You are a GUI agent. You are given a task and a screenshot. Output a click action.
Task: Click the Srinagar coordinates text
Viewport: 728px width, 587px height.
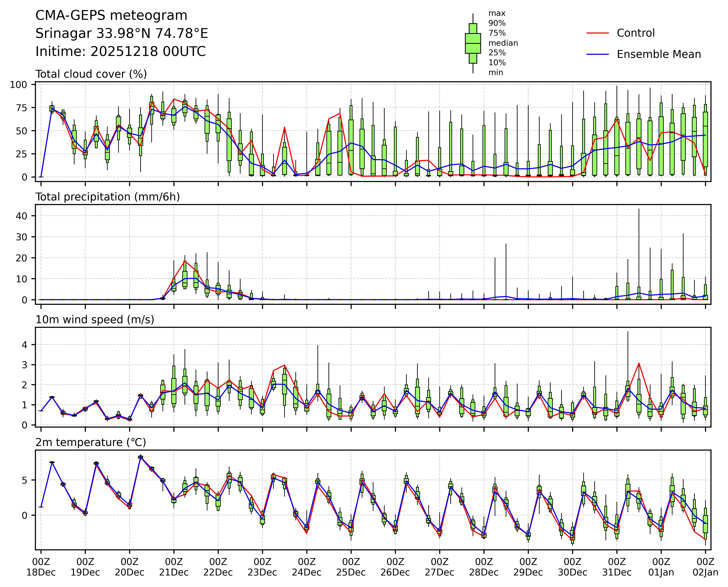point(121,33)
